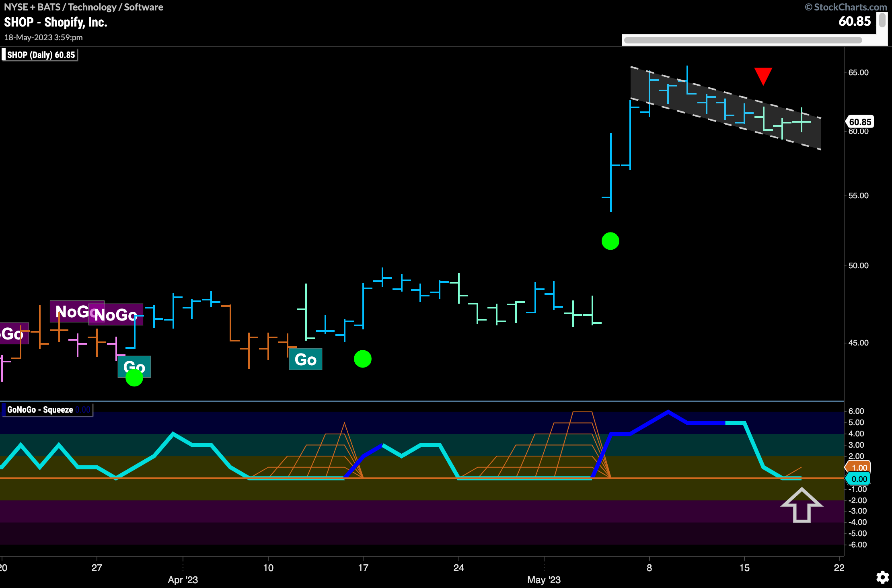Image resolution: width=892 pixels, height=588 pixels.
Task: Click the green dot under the first Go label
Action: 134,377
